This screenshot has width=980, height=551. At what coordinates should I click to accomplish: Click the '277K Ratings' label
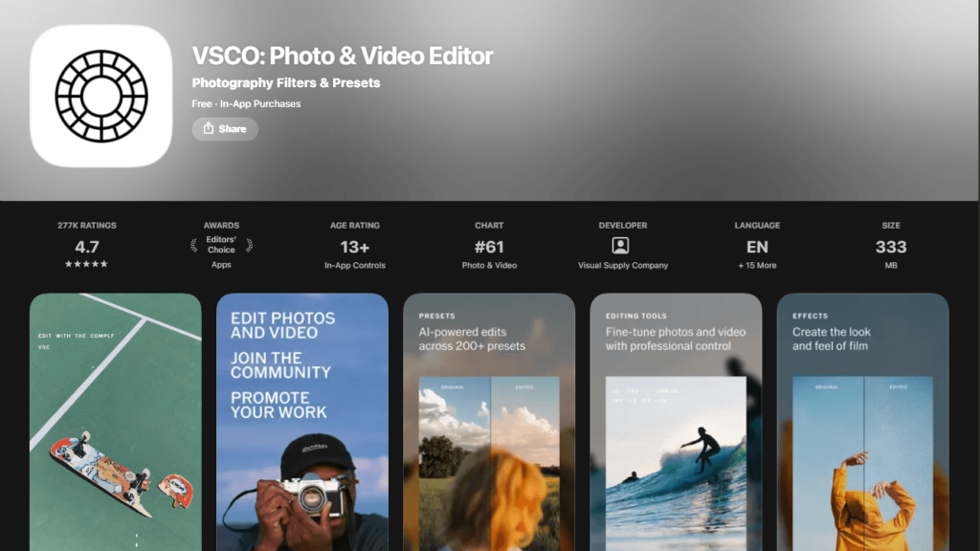pyautogui.click(x=87, y=226)
